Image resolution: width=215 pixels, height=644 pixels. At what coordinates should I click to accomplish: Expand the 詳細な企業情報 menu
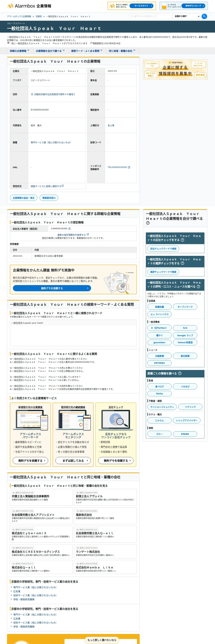coord(20,51)
